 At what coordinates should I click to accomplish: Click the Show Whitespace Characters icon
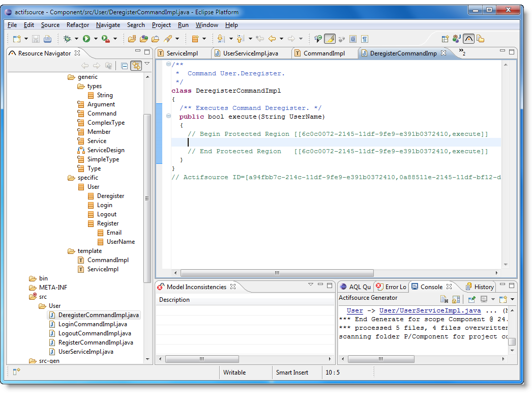pyautogui.click(x=365, y=39)
